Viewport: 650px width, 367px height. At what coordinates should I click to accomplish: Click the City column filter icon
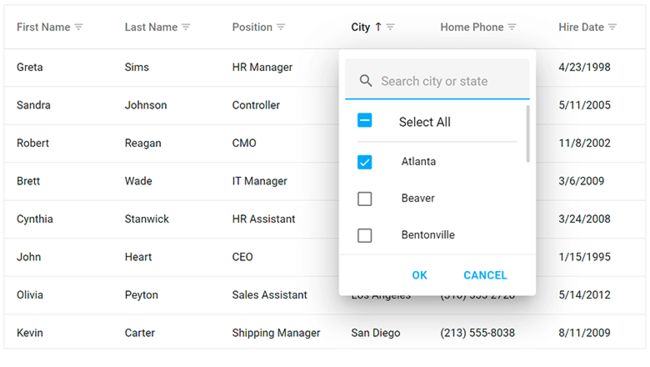tap(390, 27)
